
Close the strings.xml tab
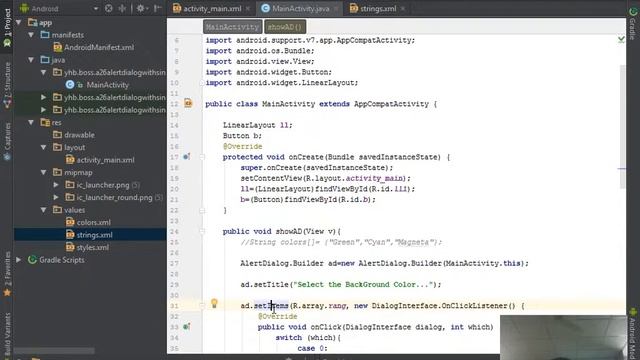(x=402, y=9)
